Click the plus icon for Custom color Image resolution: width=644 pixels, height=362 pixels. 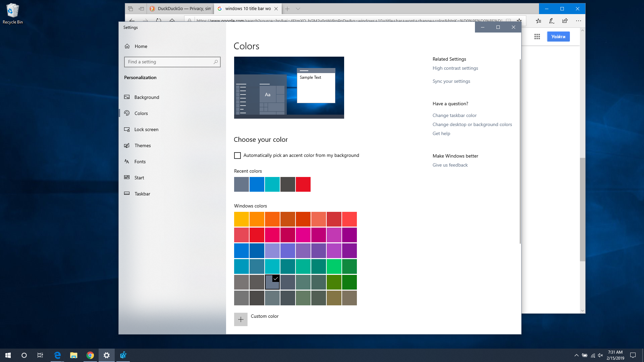(240, 319)
